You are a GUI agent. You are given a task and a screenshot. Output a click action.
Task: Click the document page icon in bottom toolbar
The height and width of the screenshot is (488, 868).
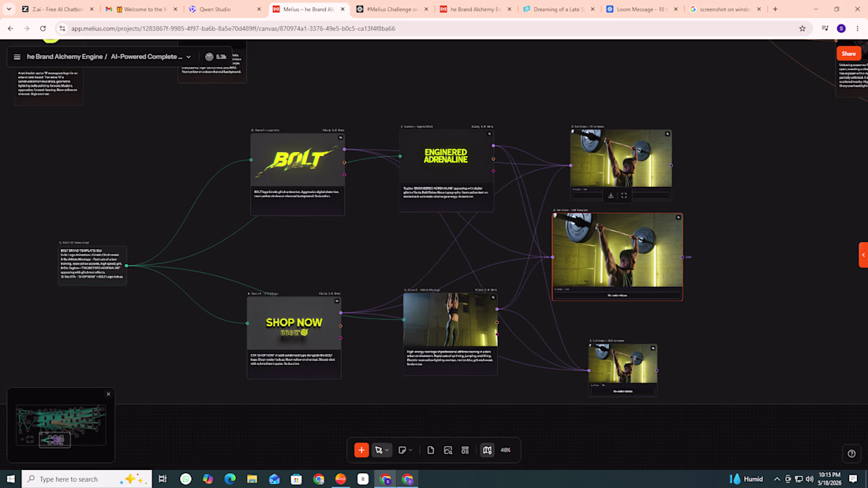[x=431, y=450]
